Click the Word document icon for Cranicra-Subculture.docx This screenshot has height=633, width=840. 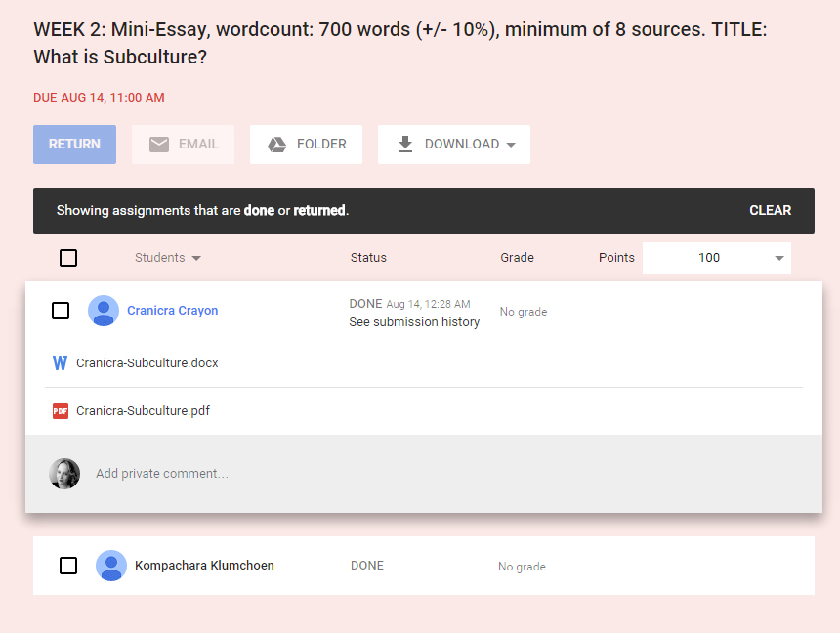coord(60,363)
